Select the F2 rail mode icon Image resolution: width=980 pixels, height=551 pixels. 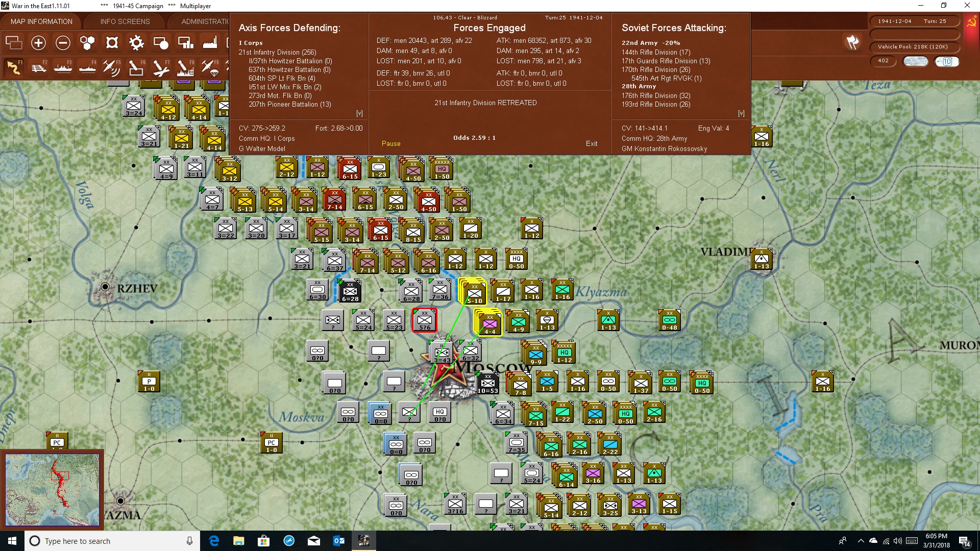38,67
